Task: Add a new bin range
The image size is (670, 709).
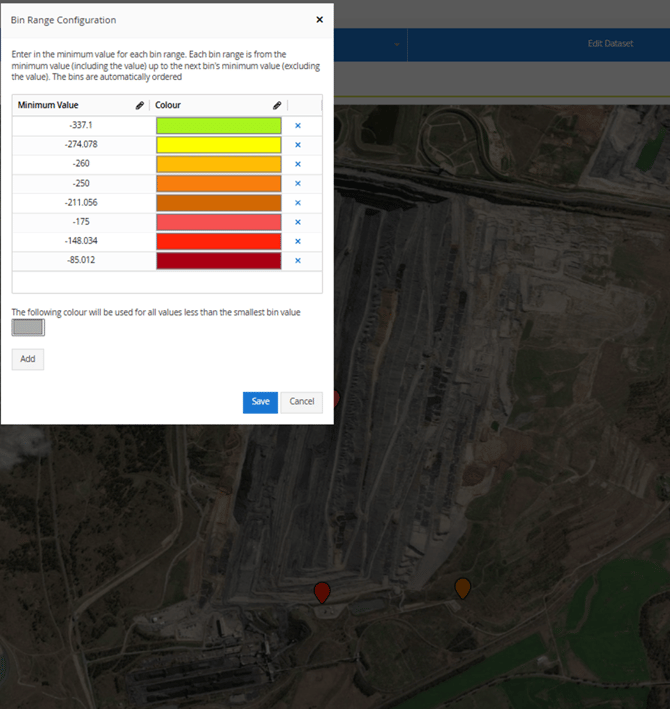Action: (x=27, y=359)
